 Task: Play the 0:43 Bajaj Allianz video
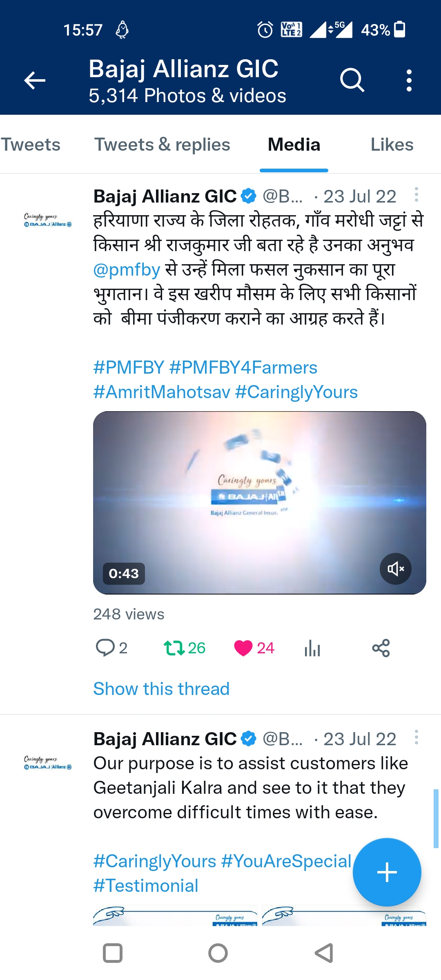pos(260,503)
